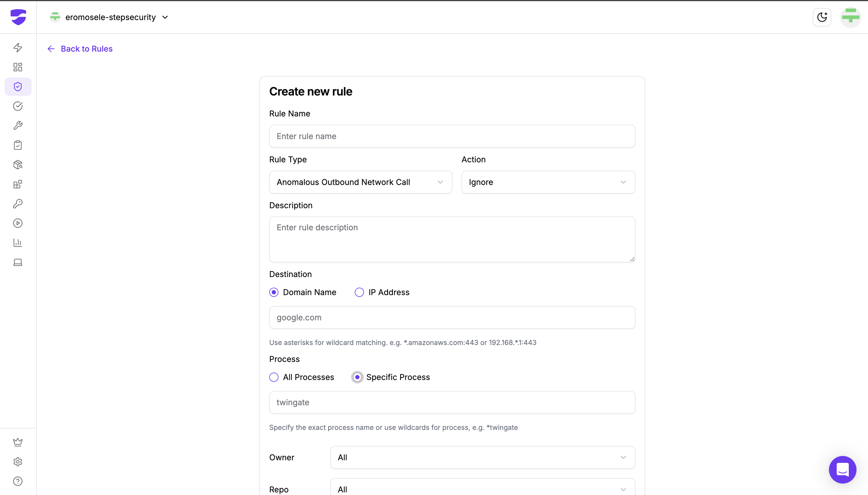Open the chat support bubble

pos(842,469)
